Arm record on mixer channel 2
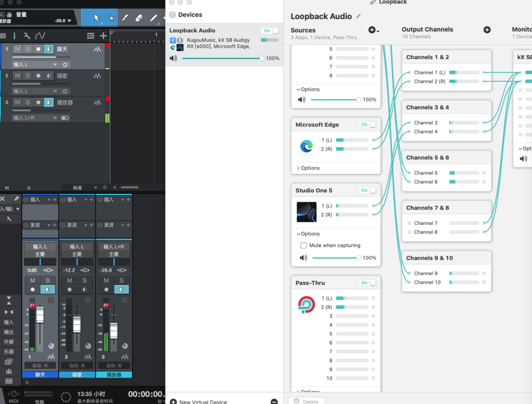The height and width of the screenshot is (404, 532). coord(70,289)
